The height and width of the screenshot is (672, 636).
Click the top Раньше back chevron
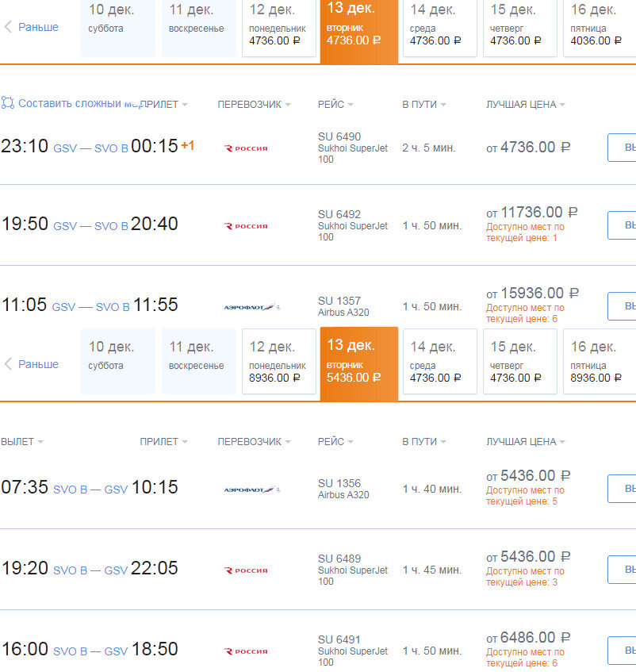coord(8,27)
